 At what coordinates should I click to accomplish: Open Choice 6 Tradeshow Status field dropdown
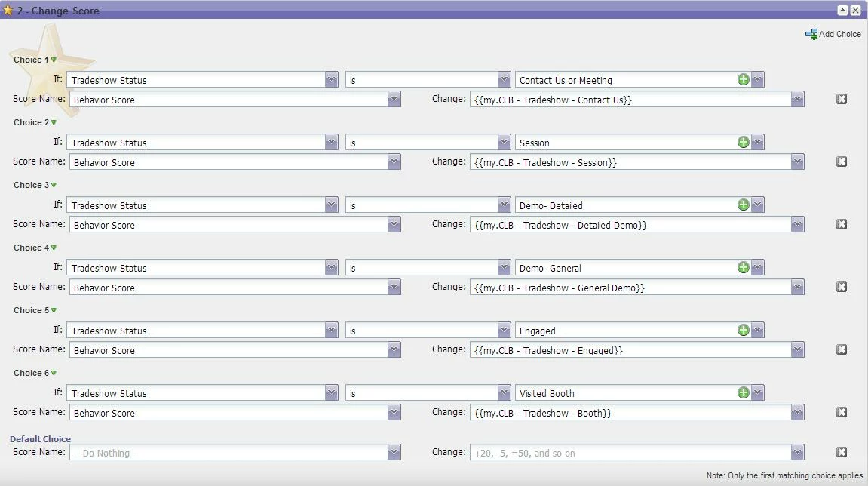332,393
